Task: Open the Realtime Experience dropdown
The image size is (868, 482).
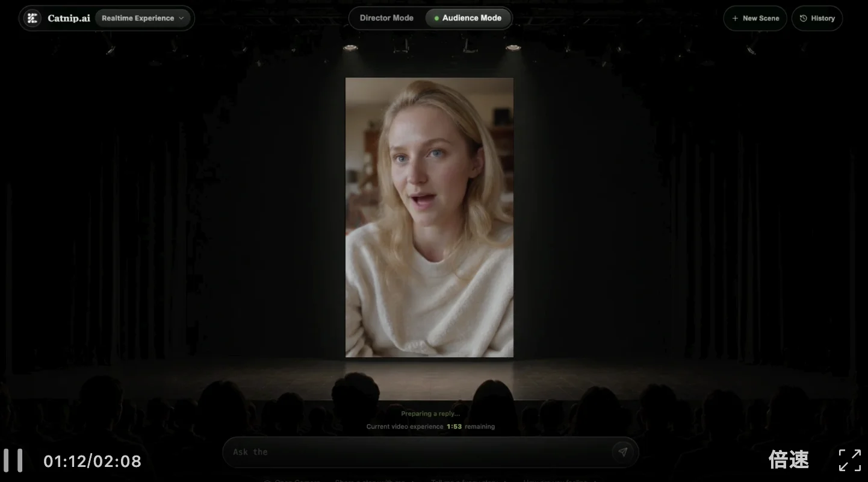Action: click(x=143, y=18)
